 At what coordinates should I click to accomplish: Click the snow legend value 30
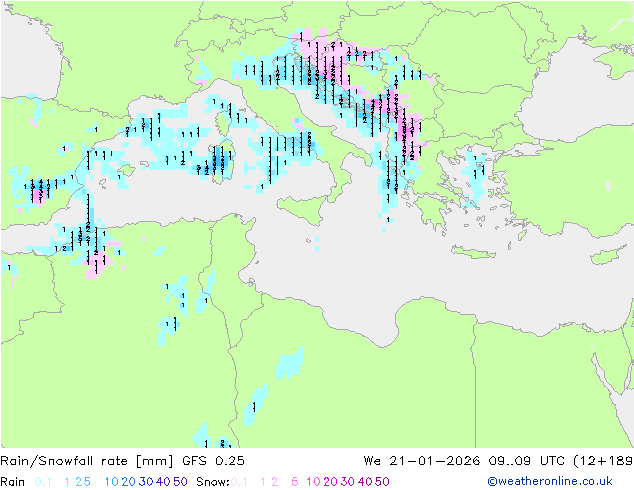(x=348, y=482)
